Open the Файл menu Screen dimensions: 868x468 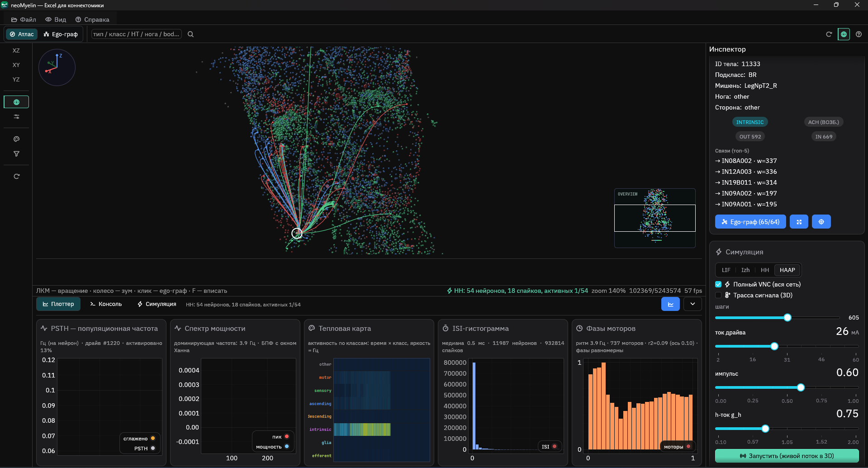click(x=24, y=19)
